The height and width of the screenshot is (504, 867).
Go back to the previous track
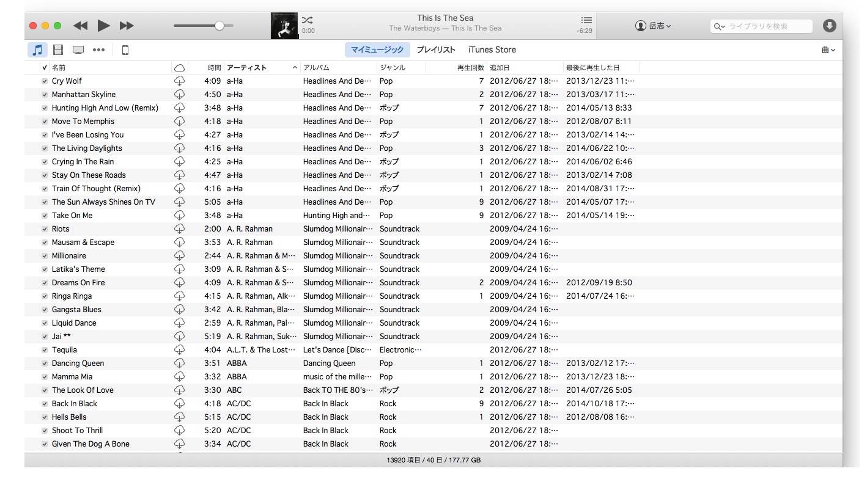[80, 26]
